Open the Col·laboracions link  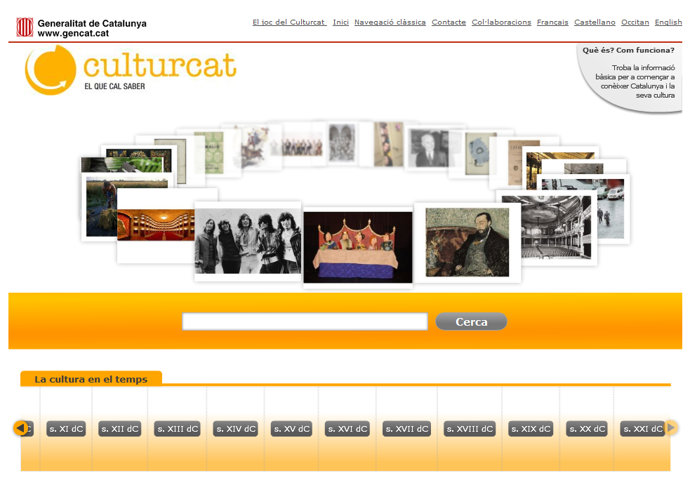point(501,22)
